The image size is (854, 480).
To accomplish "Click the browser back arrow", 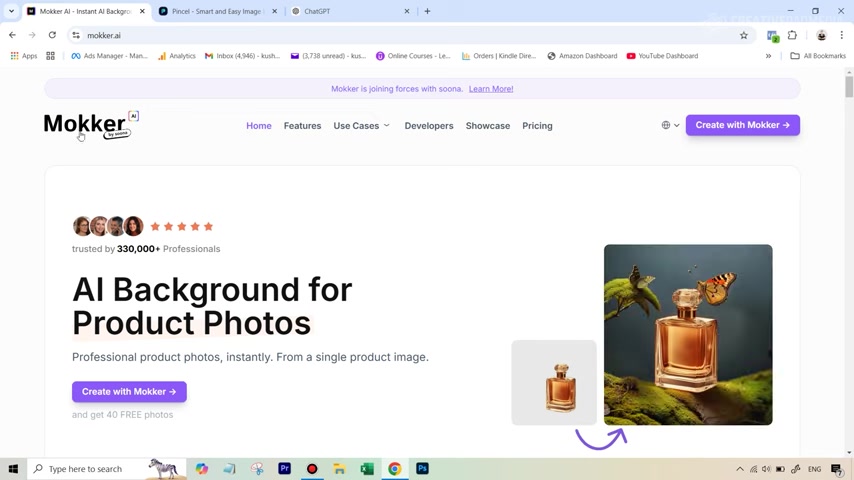I will (12, 35).
